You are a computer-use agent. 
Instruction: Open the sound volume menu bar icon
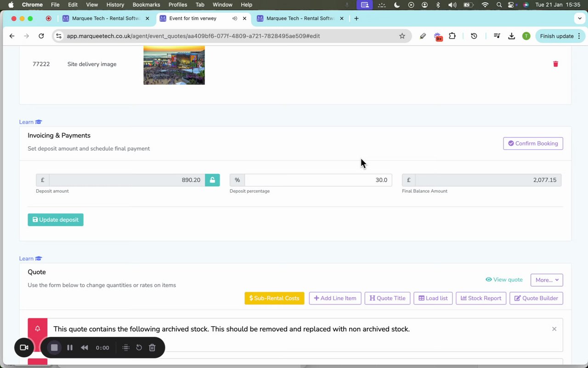click(452, 5)
